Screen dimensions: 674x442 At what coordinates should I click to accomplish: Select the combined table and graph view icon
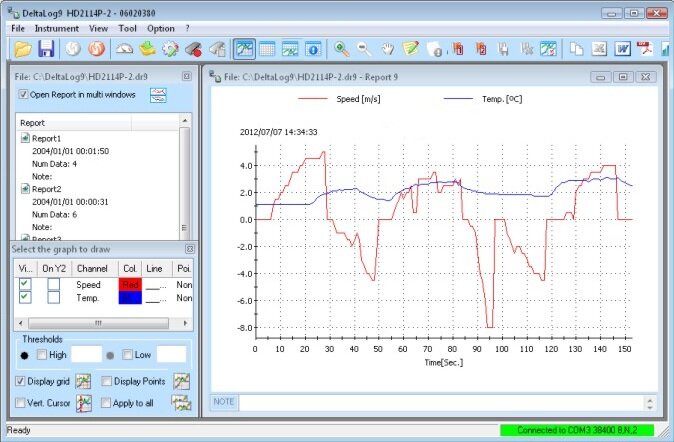point(290,49)
